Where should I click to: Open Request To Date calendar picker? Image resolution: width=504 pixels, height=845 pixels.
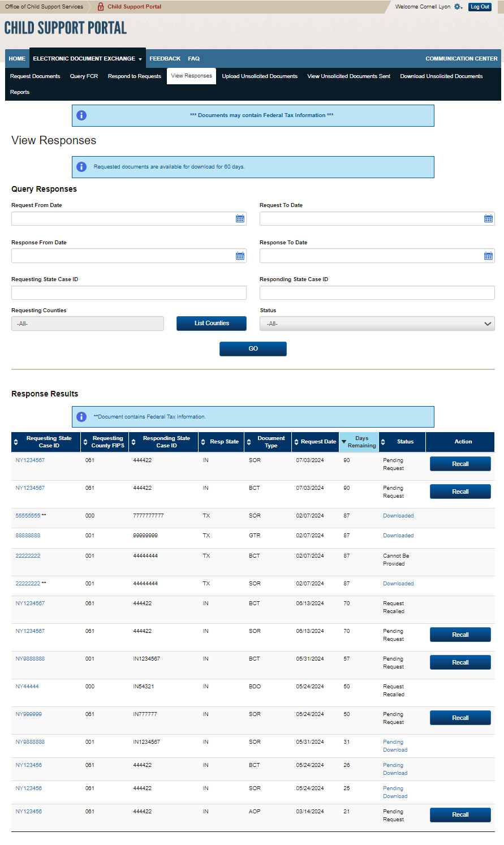[x=488, y=219]
